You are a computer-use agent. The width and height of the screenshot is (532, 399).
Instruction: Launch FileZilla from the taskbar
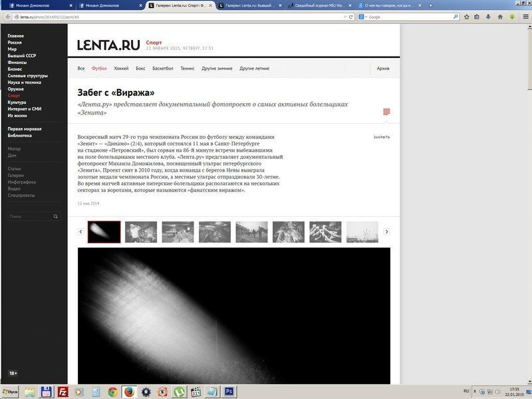coord(63,392)
